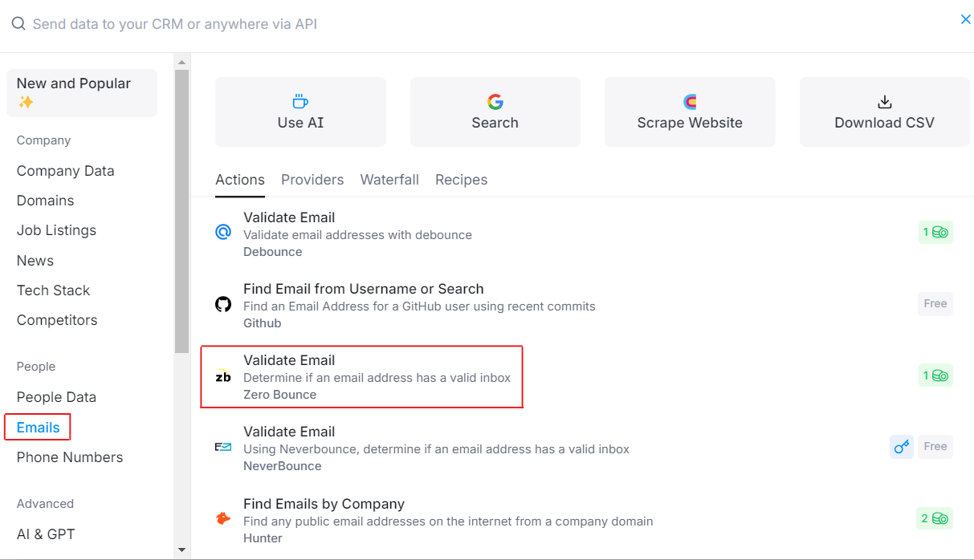
Task: Select the Hunter fox icon
Action: 222,518
